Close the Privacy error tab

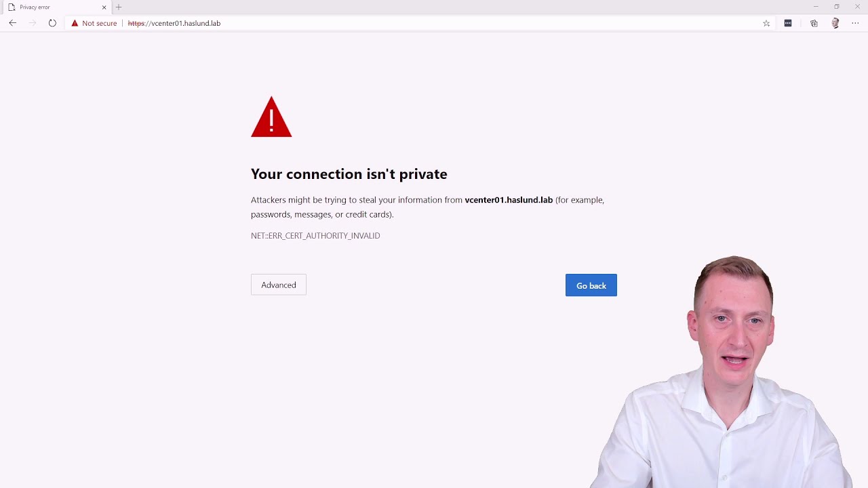pos(104,7)
